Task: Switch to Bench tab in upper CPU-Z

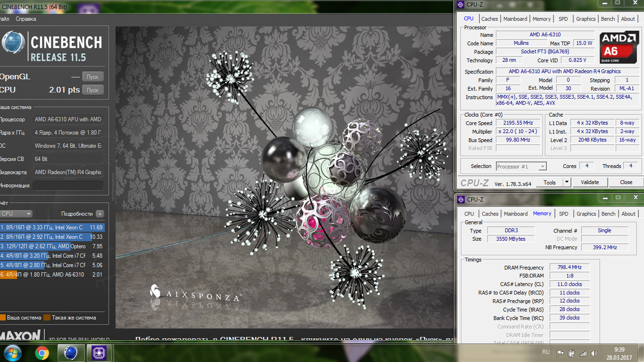Action: tap(608, 19)
